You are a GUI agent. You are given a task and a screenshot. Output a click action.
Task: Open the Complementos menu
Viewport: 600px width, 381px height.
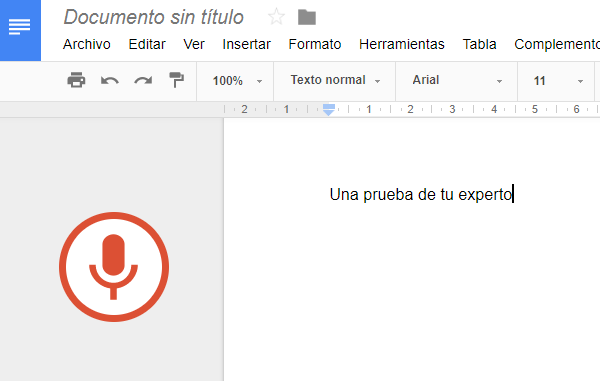(x=557, y=44)
